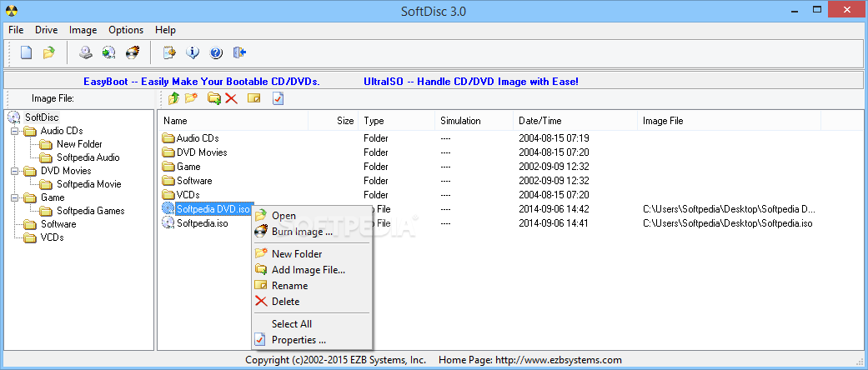Screen dimensions: 868x370
Task: Collapse the DVD Movies tree node
Action: (13, 171)
